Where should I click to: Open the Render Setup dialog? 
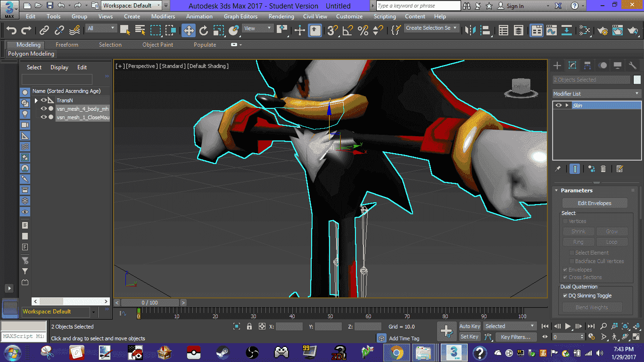(x=602, y=31)
